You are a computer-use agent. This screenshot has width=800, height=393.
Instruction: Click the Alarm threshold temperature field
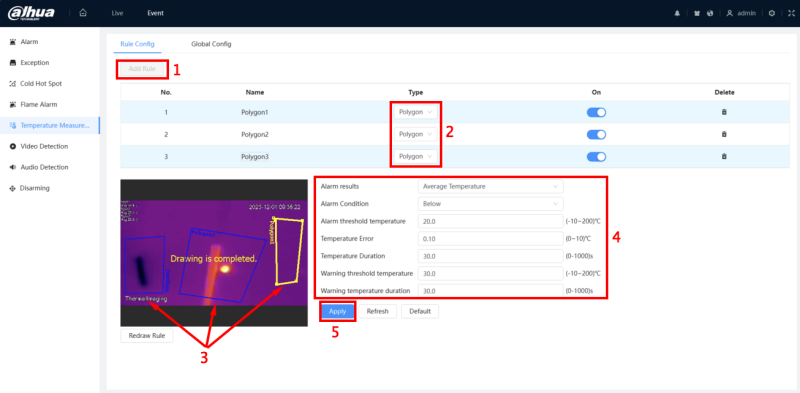pyautogui.click(x=490, y=221)
